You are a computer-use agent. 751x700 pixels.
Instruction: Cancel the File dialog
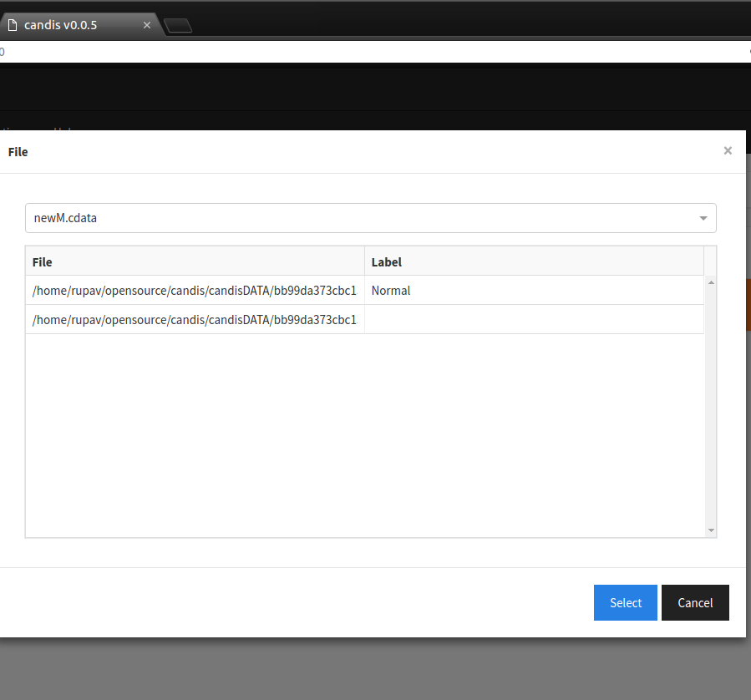[x=695, y=602]
